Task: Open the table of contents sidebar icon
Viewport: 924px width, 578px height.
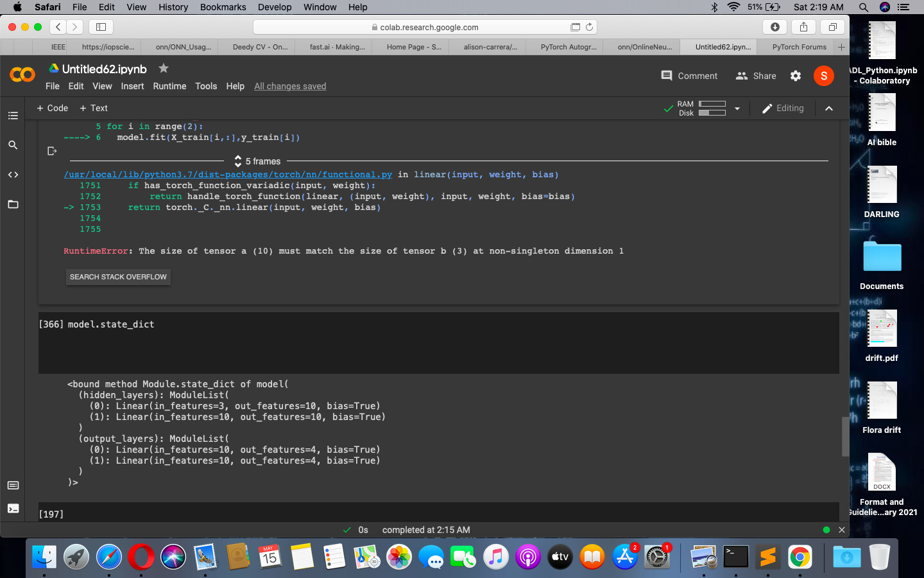Action: [13, 116]
